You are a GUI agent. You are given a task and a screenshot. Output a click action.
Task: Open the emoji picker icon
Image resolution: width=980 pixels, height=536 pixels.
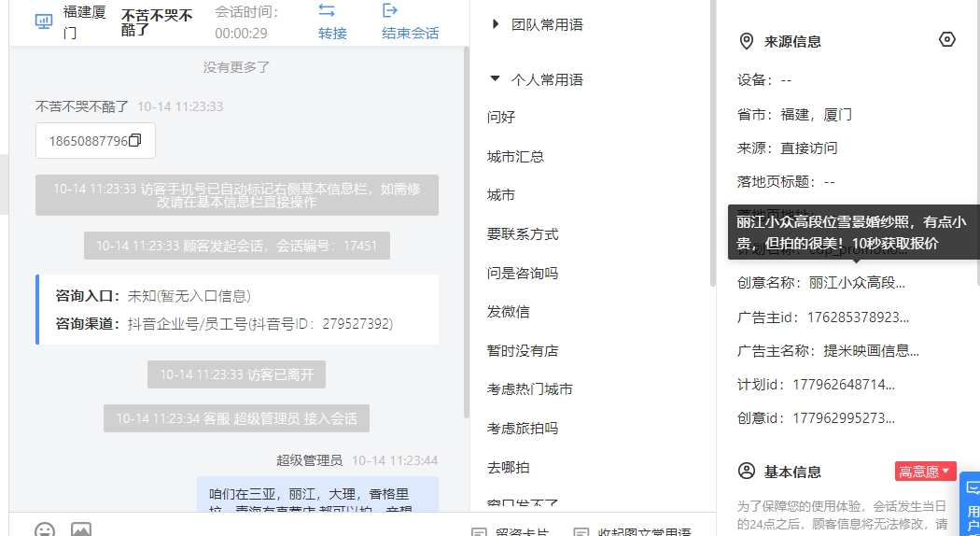[x=45, y=529]
